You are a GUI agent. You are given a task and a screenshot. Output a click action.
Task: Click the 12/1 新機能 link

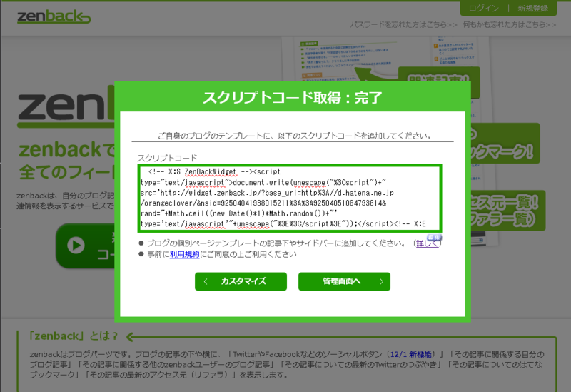click(x=411, y=354)
